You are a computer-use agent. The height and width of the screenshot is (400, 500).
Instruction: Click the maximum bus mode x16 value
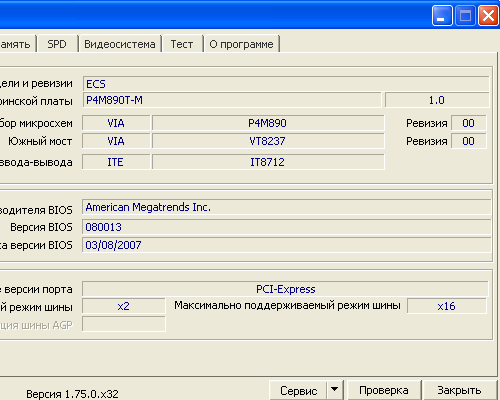(447, 306)
